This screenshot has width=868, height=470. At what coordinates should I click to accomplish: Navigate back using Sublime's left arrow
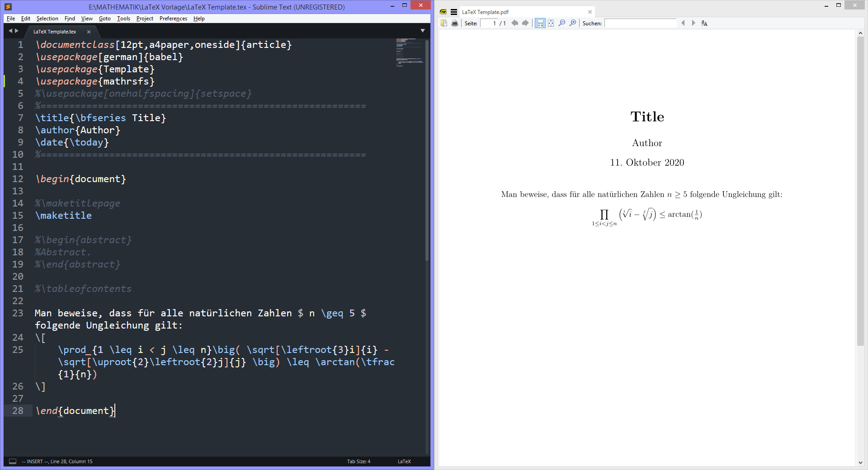pyautogui.click(x=10, y=31)
